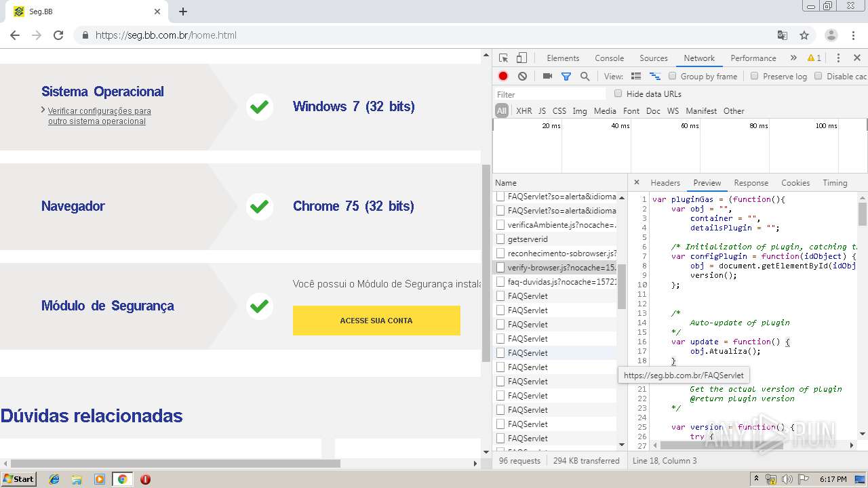Tick the checkbox beside reconhecimento-sobrowser.js
868x488 pixels.
click(x=500, y=253)
